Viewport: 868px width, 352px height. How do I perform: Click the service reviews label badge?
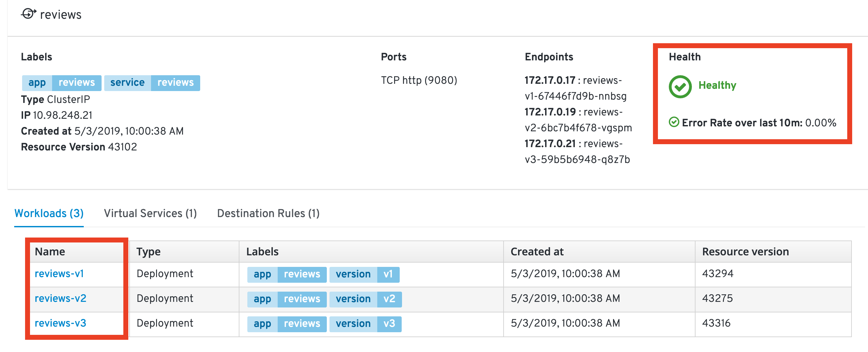tap(152, 82)
